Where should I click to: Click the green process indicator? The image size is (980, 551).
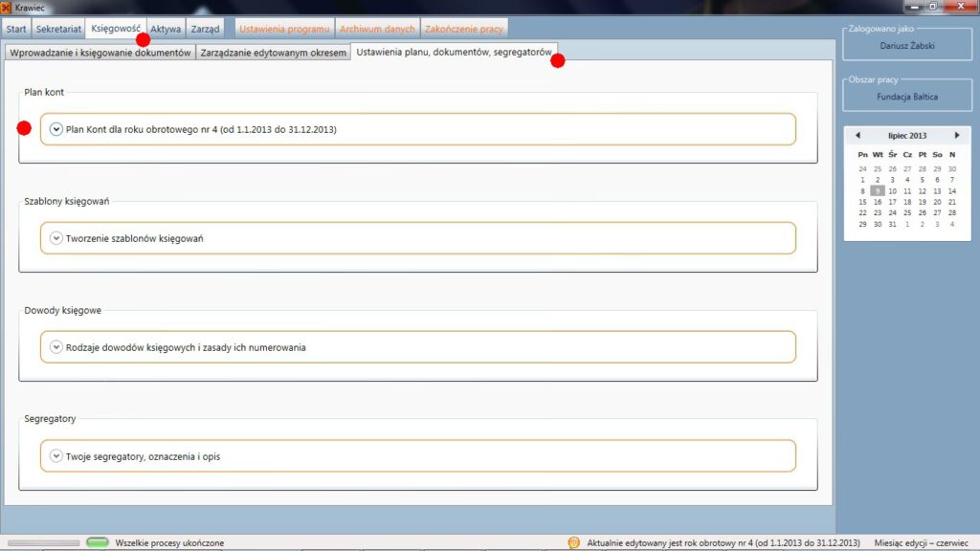click(98, 542)
